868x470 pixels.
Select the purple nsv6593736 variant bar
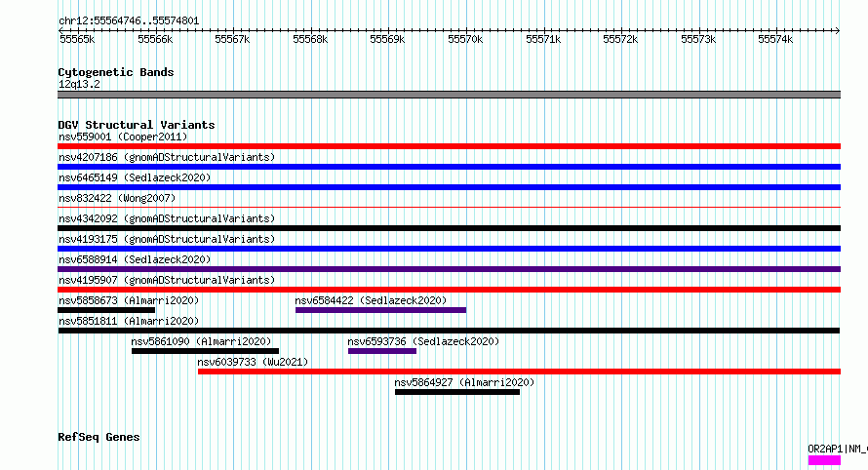click(382, 351)
